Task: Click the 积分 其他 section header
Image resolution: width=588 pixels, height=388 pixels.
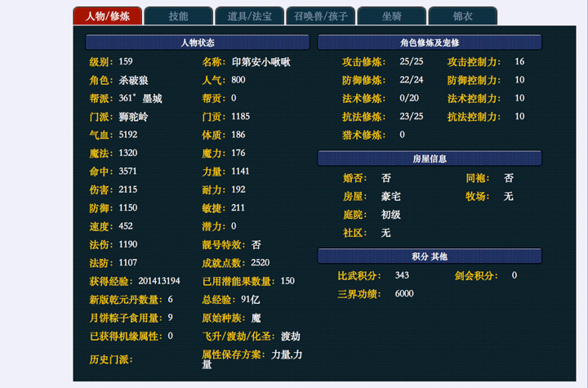Action: point(430,256)
